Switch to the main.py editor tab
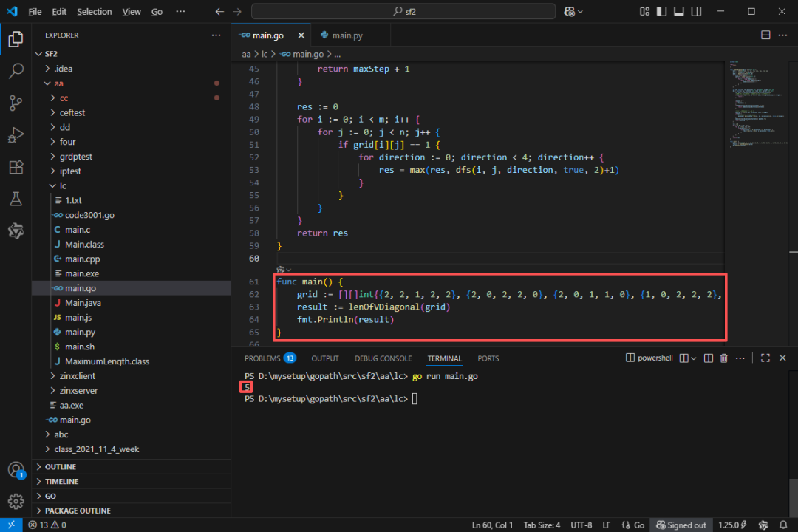 coord(347,35)
